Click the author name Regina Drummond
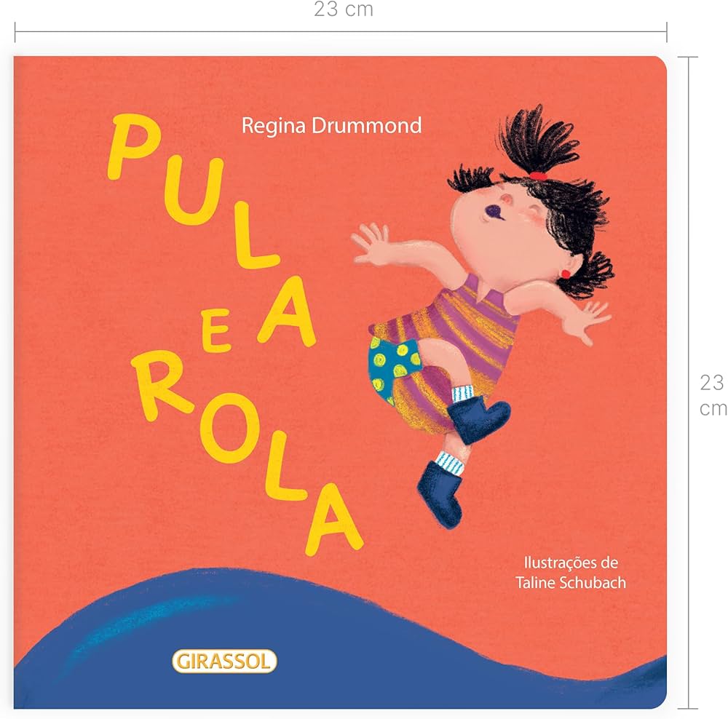Viewport: 728px width, 719px height. click(331, 126)
